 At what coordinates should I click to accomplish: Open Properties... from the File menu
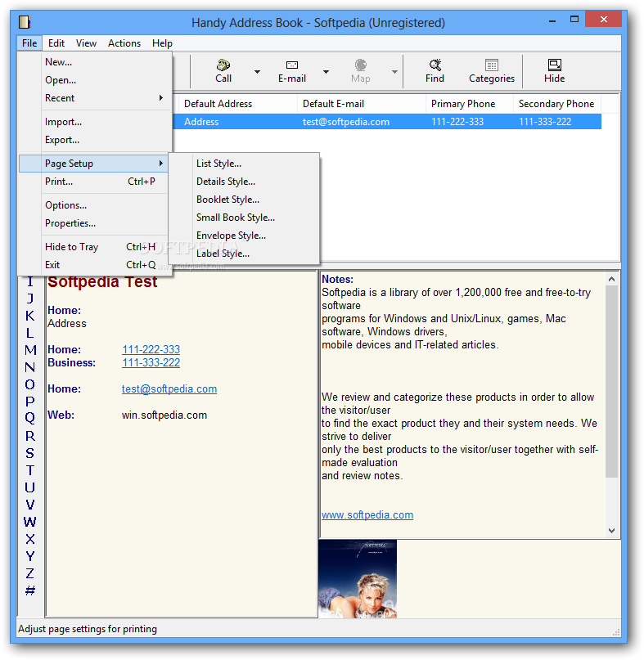pos(94,223)
